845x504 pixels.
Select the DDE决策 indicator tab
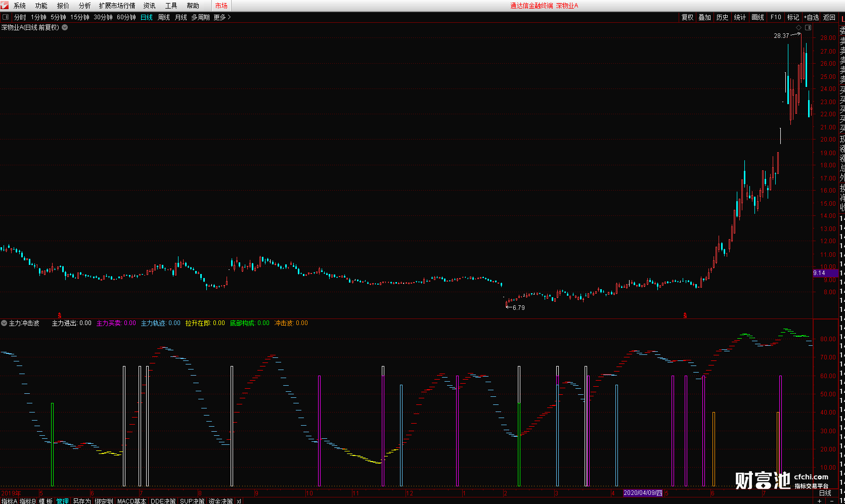click(x=163, y=501)
